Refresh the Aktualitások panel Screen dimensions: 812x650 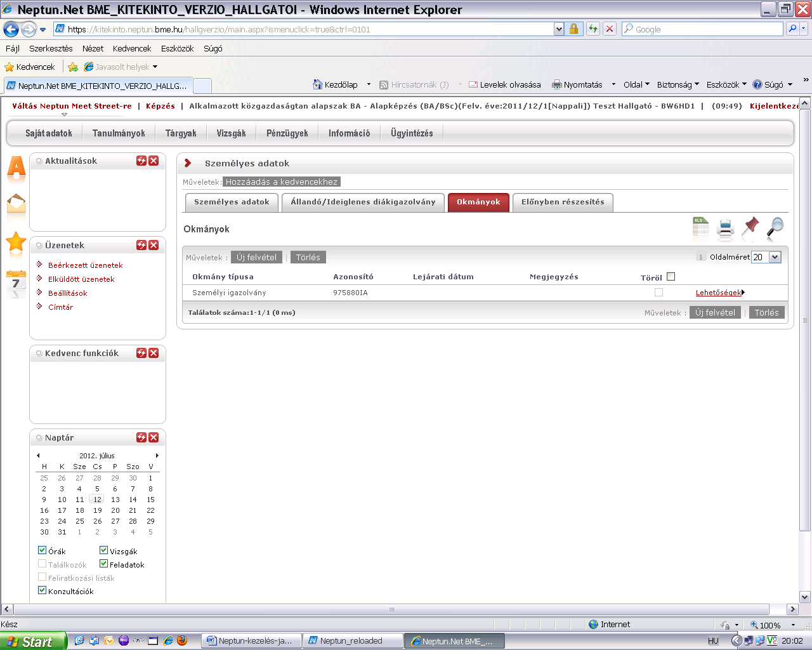point(141,161)
